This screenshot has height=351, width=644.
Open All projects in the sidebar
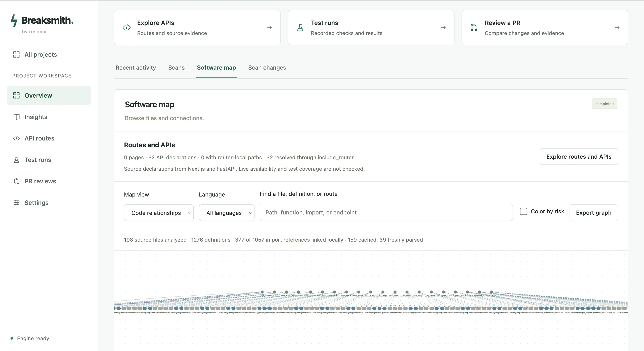(x=49, y=54)
